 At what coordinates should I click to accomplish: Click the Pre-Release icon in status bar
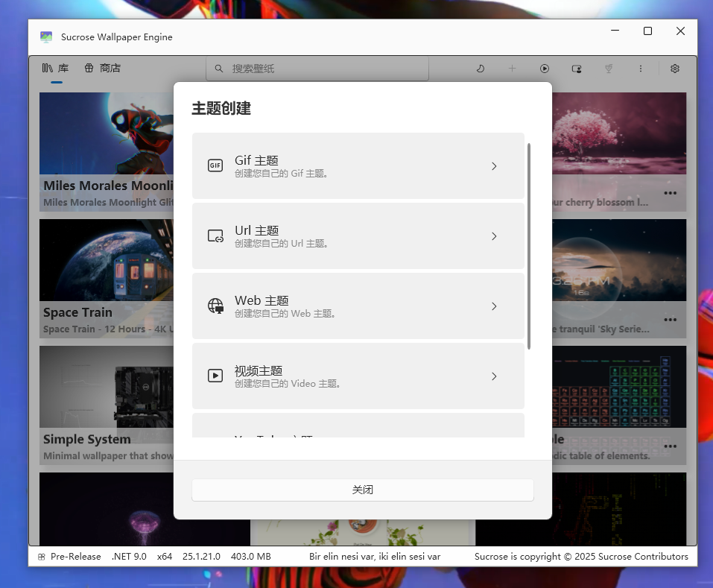coord(42,557)
